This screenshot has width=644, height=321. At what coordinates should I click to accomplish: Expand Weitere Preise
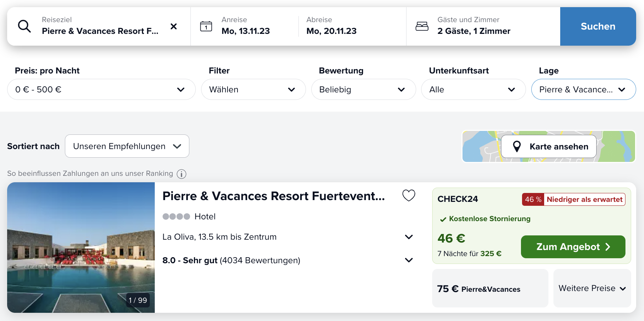[x=592, y=288]
